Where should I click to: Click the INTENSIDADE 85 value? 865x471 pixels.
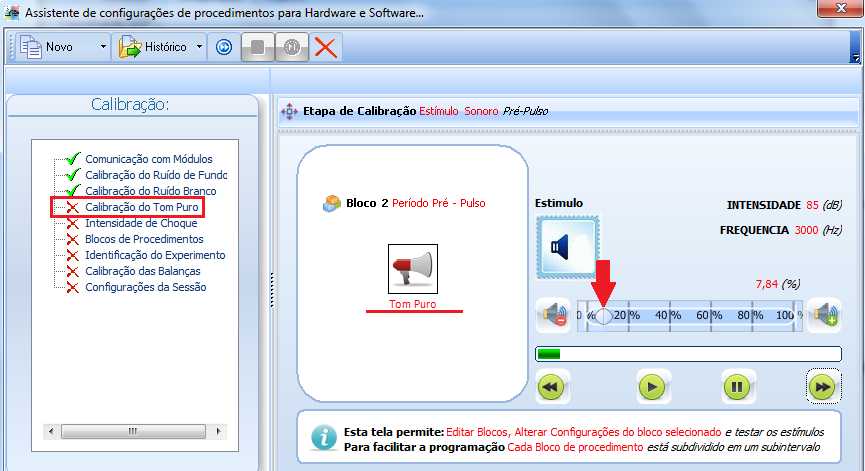pos(812,205)
